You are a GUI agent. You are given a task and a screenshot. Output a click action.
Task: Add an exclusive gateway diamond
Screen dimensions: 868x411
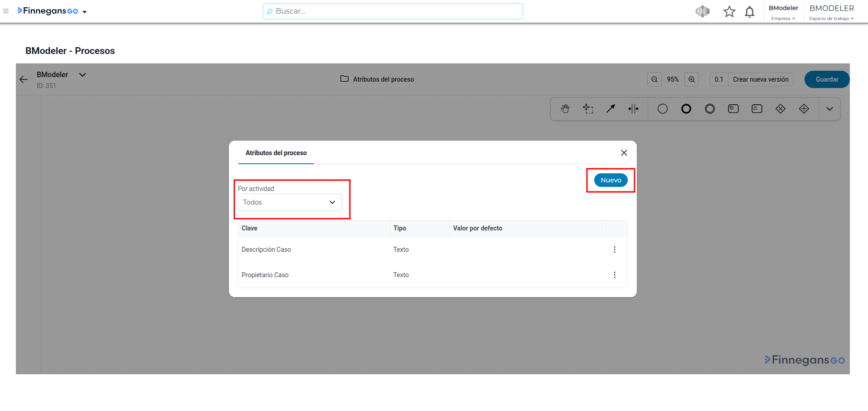click(x=781, y=109)
